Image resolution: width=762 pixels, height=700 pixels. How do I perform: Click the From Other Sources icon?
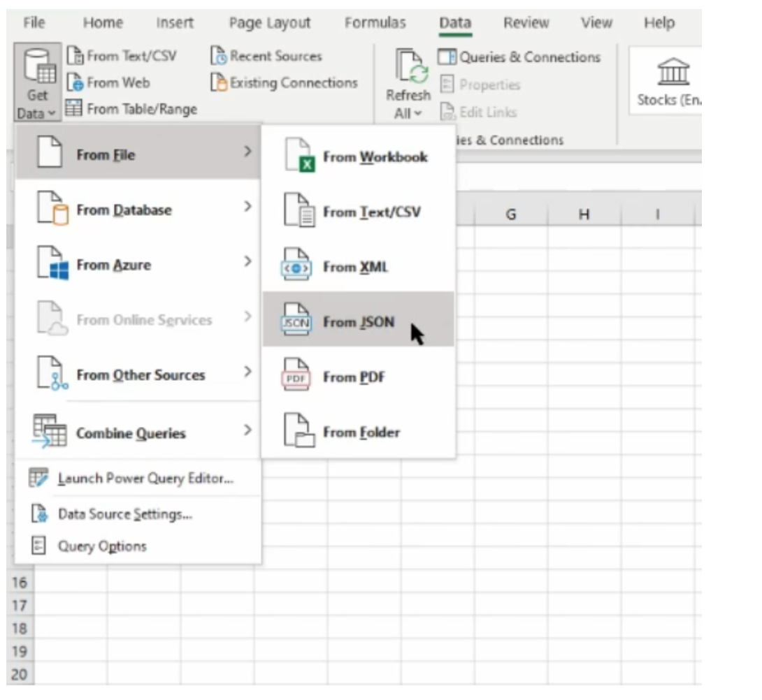[x=52, y=373]
